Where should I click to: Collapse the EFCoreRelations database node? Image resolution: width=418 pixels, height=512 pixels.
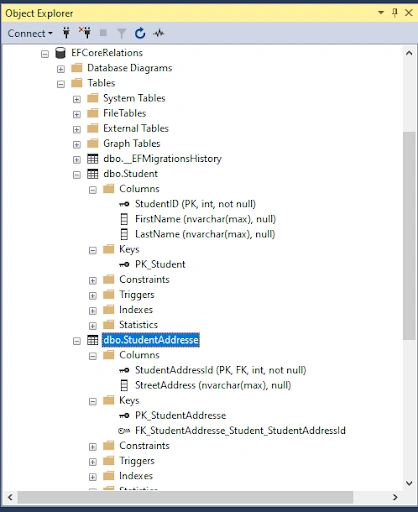pyautogui.click(x=45, y=54)
